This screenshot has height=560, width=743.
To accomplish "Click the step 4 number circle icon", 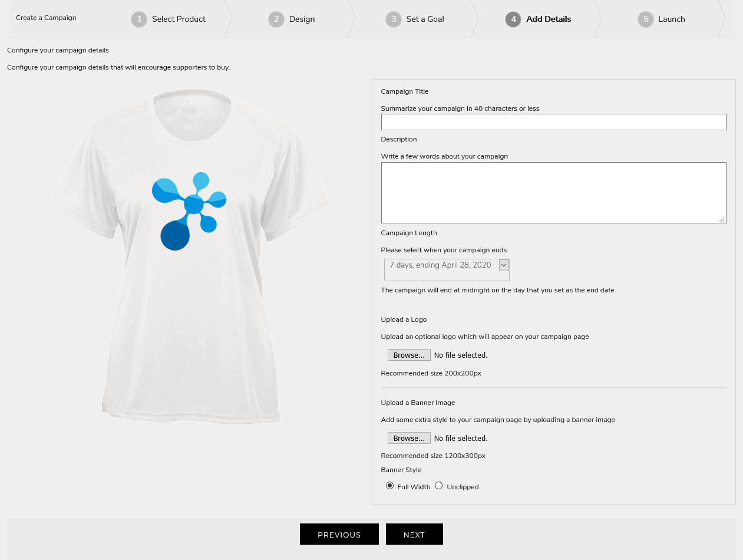I will tap(513, 19).
